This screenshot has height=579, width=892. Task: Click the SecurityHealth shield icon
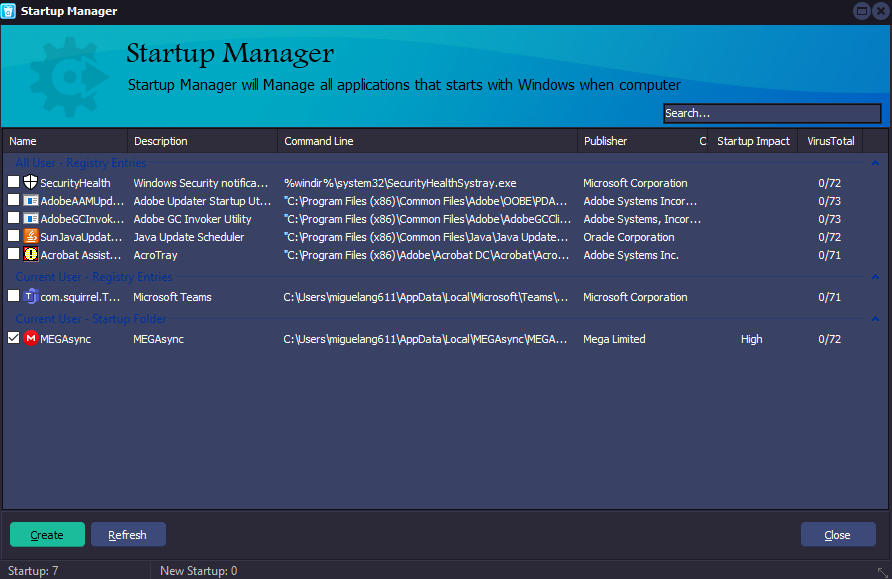[31, 183]
